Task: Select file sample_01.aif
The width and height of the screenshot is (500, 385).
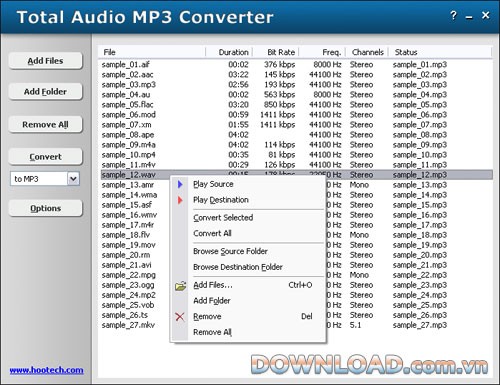Action: coord(126,65)
